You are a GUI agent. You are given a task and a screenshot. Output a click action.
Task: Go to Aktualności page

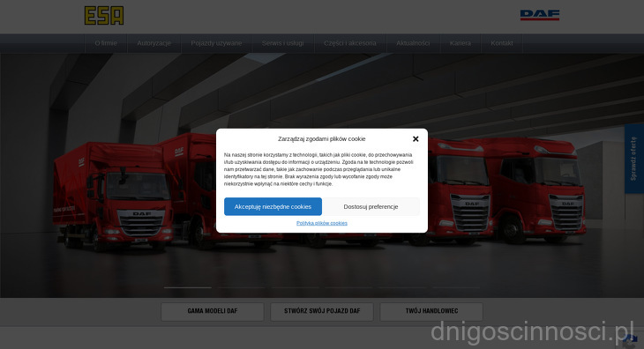[x=413, y=43]
